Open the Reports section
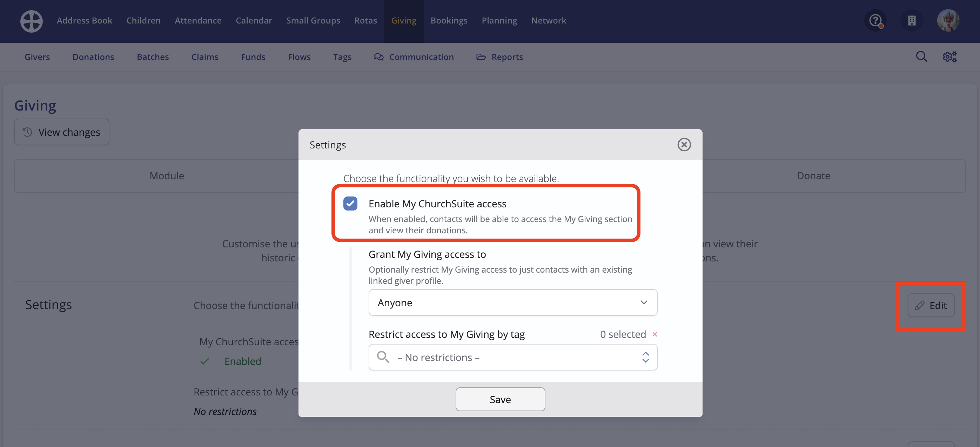980x447 pixels. pos(499,57)
